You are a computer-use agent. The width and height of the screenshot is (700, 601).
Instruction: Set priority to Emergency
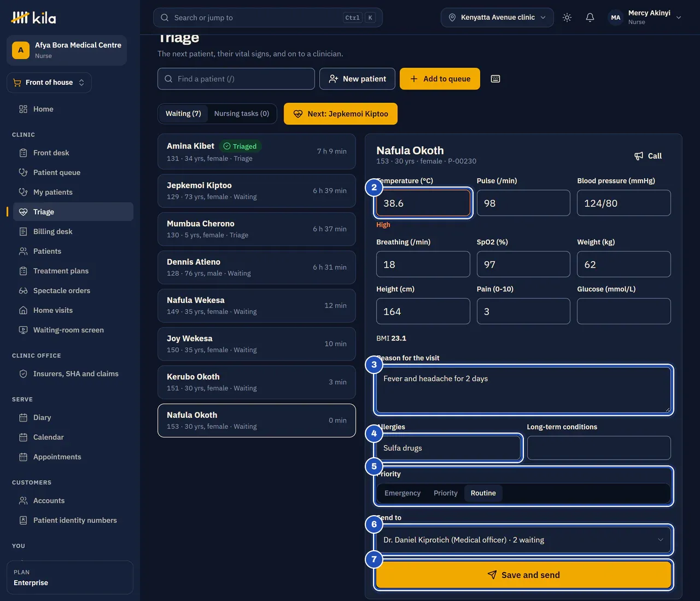point(402,493)
